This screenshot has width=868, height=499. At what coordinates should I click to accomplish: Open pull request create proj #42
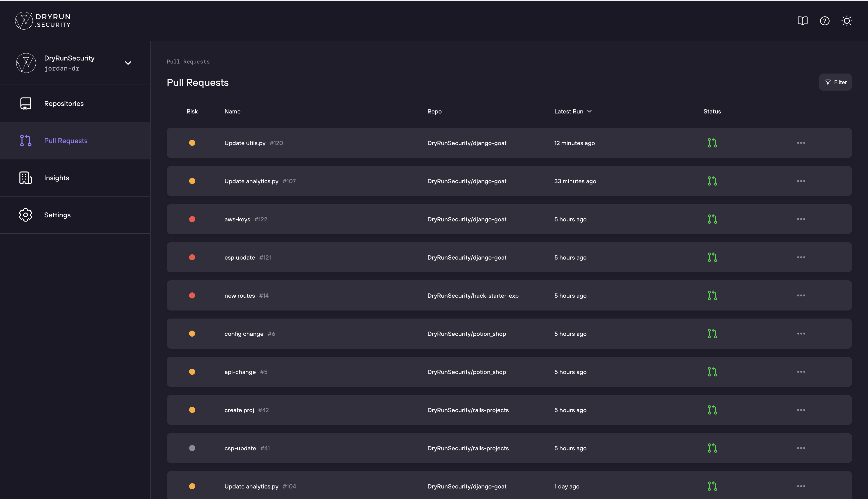point(246,410)
